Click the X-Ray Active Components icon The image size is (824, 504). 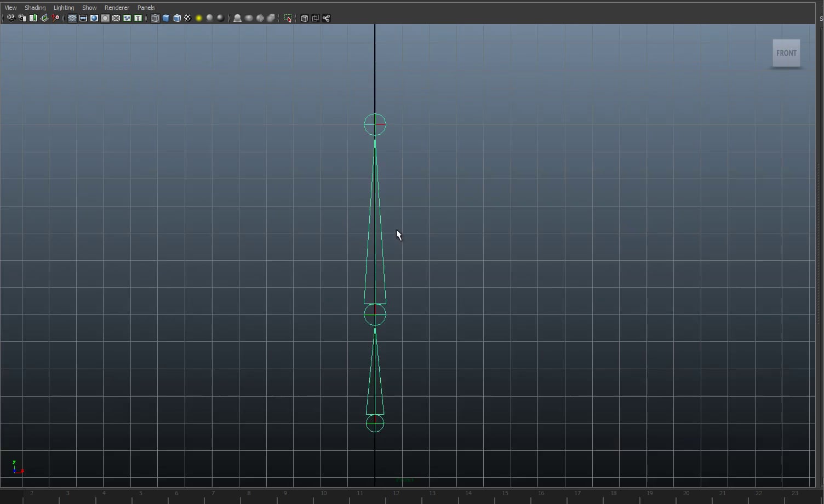315,18
